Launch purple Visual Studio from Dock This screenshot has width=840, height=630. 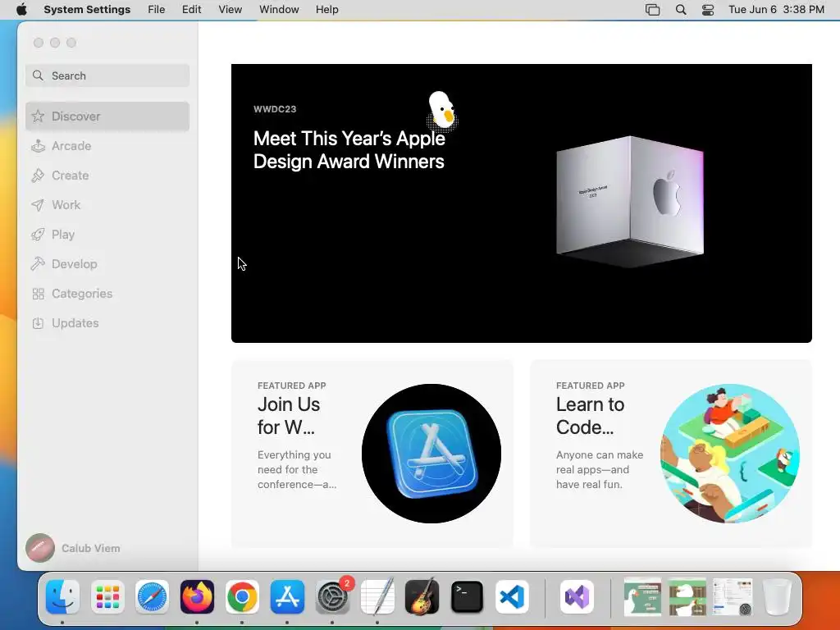click(577, 596)
